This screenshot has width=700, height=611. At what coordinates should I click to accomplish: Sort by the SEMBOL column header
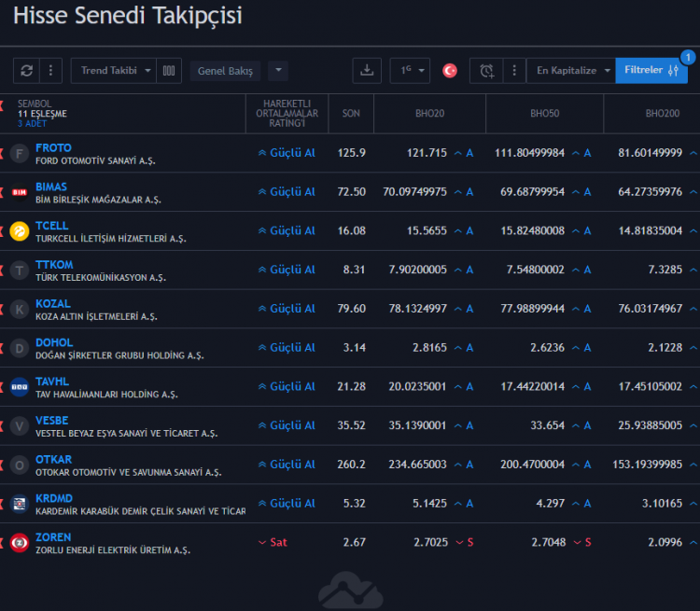coord(35,104)
